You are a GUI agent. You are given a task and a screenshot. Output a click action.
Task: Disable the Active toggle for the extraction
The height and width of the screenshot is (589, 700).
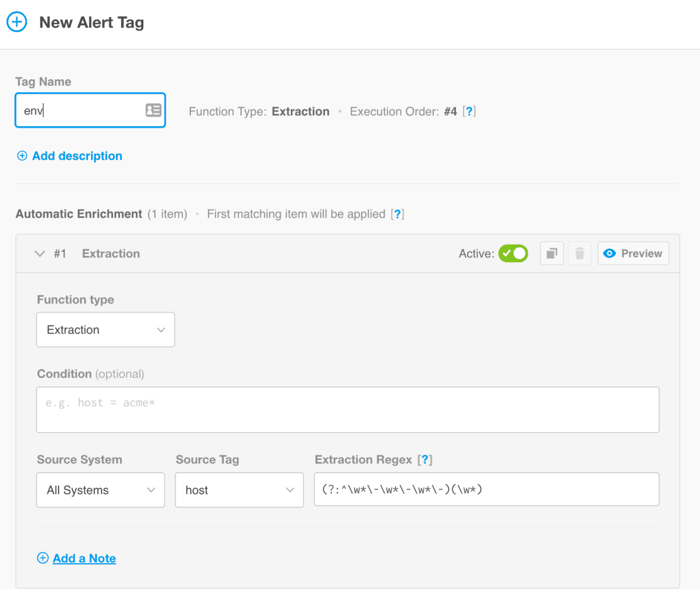(x=513, y=253)
